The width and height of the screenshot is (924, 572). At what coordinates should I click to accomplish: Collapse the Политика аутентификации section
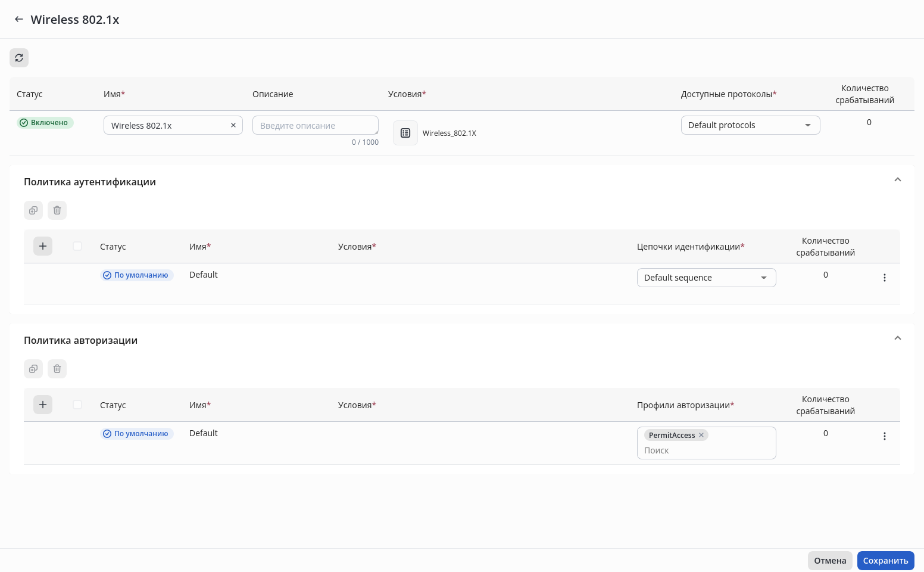pos(898,180)
